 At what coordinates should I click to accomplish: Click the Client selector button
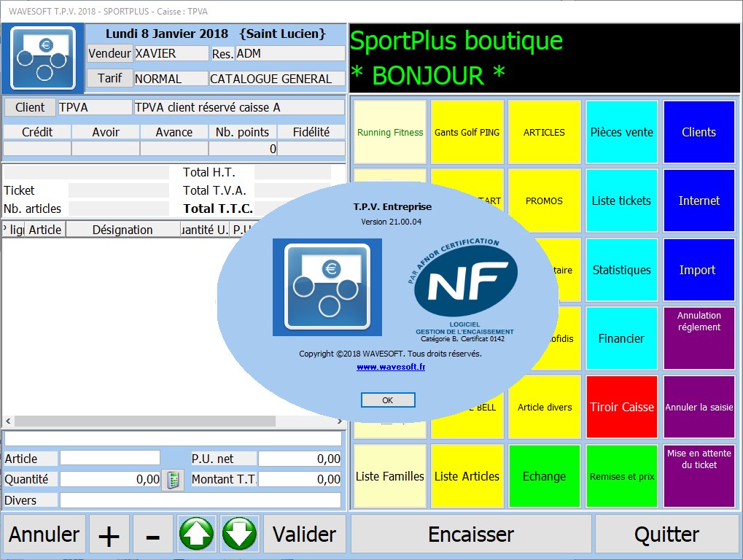(x=30, y=107)
